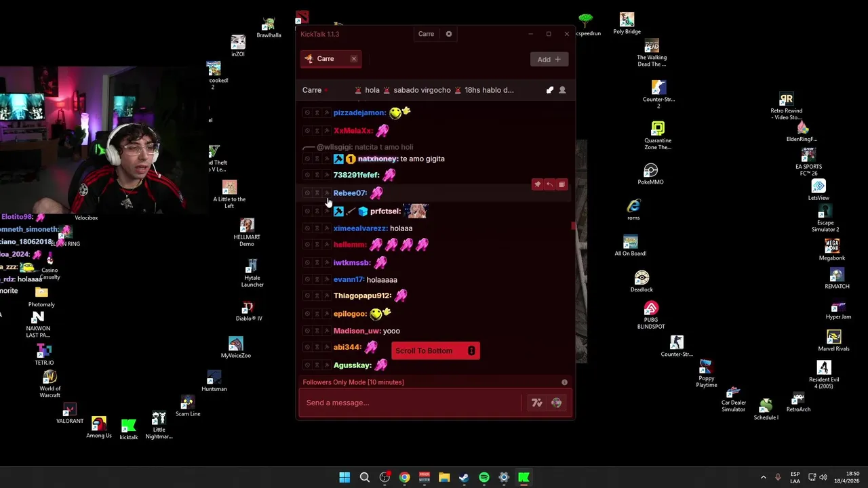This screenshot has height=488, width=868.
Task: Open Among Us desktop shortcut
Action: click(x=99, y=428)
